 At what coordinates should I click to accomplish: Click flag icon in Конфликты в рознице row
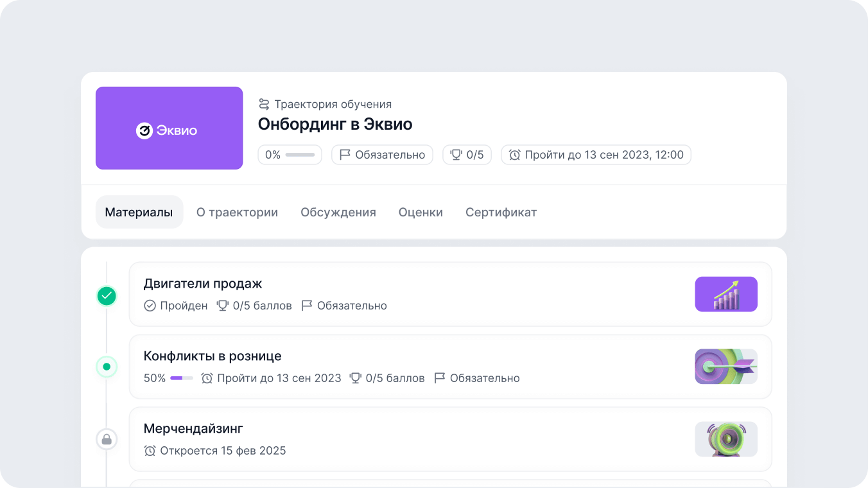[x=439, y=378]
